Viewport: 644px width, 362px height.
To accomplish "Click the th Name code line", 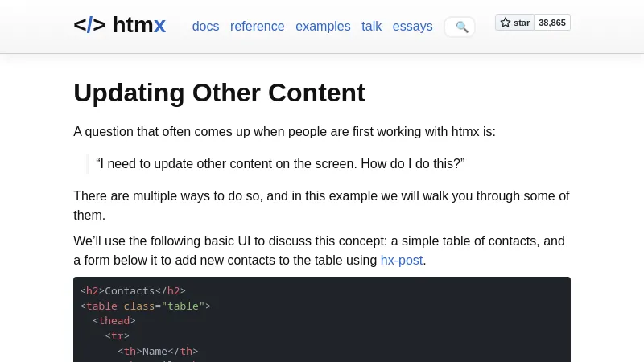I will click(158, 351).
